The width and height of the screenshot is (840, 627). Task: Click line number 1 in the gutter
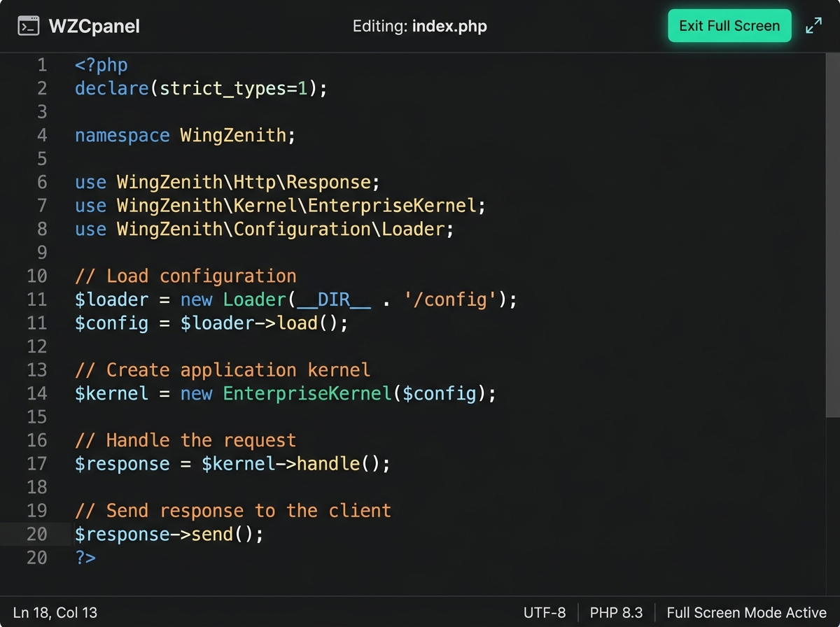pos(42,66)
